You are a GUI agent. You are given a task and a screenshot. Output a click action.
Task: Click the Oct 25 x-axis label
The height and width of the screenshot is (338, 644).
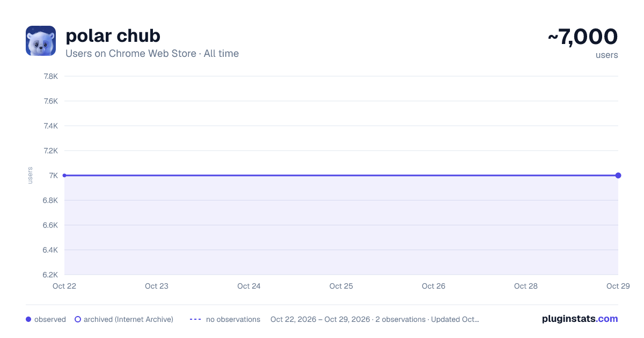[341, 286]
